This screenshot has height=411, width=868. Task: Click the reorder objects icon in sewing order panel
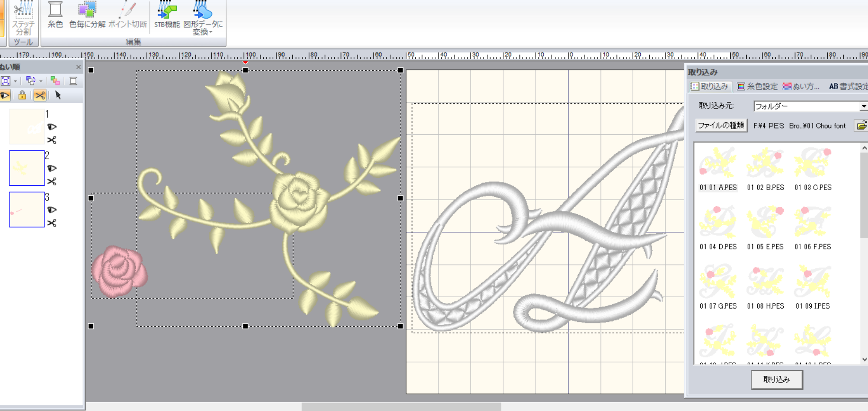tap(31, 81)
